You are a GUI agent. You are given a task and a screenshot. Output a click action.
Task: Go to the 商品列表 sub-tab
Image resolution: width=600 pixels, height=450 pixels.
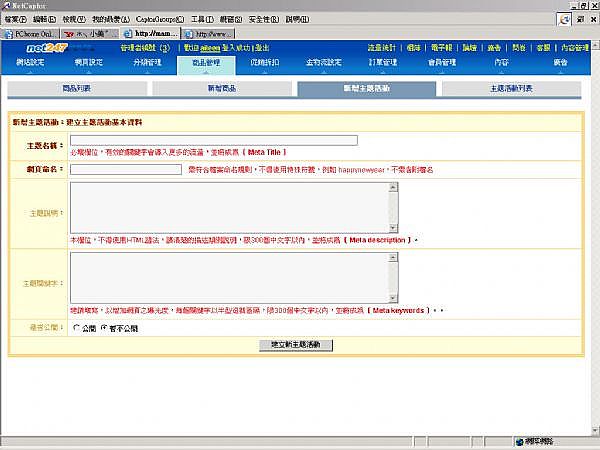tap(77, 88)
